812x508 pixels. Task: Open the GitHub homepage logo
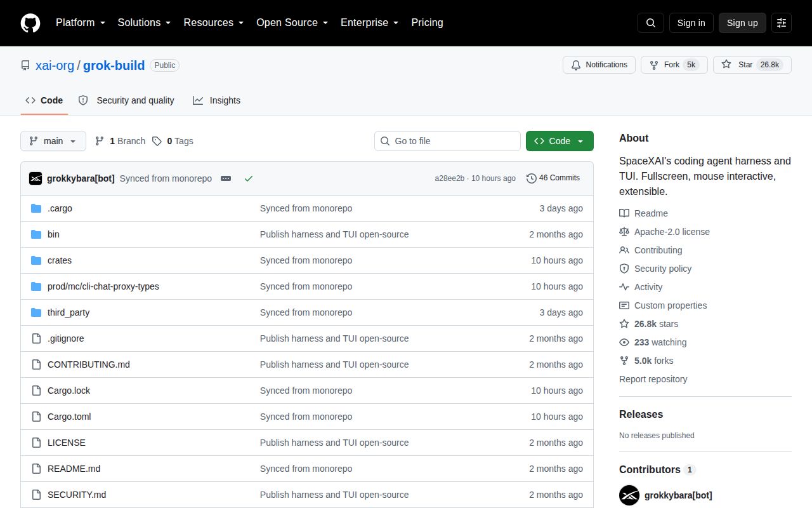(30, 23)
